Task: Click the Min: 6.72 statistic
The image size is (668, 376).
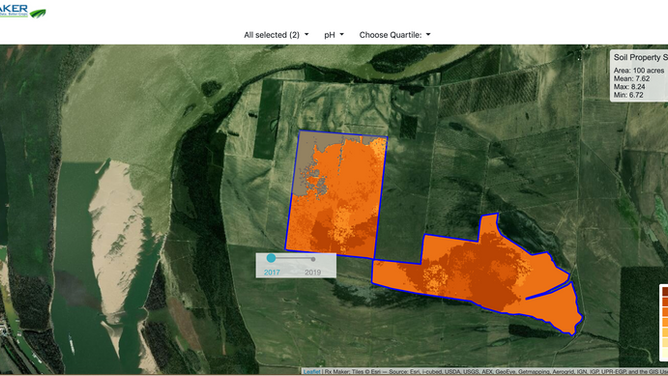Action: pos(628,95)
